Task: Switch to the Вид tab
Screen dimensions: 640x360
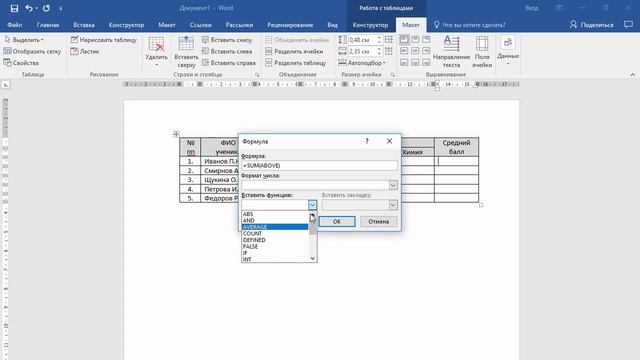Action: [x=332, y=25]
